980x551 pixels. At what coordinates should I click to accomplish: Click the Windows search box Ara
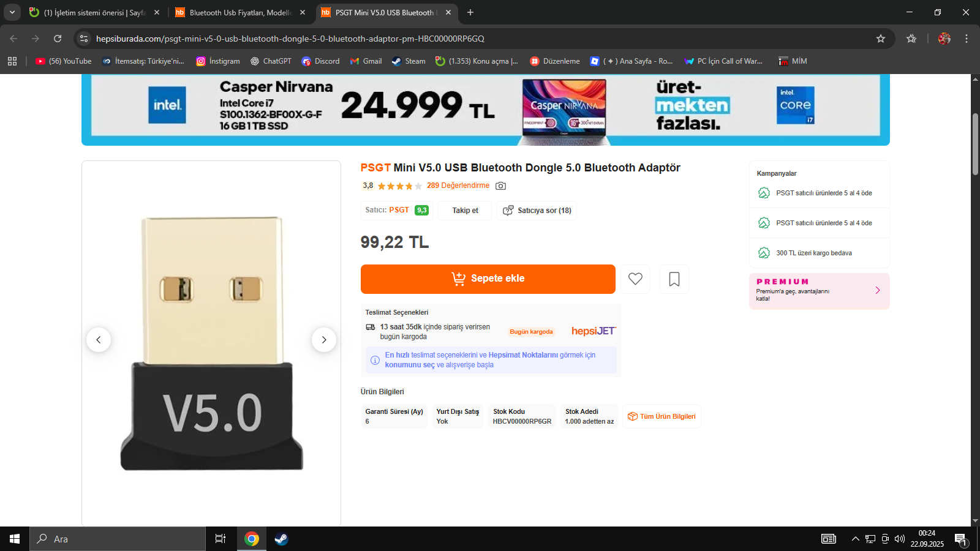pyautogui.click(x=118, y=539)
